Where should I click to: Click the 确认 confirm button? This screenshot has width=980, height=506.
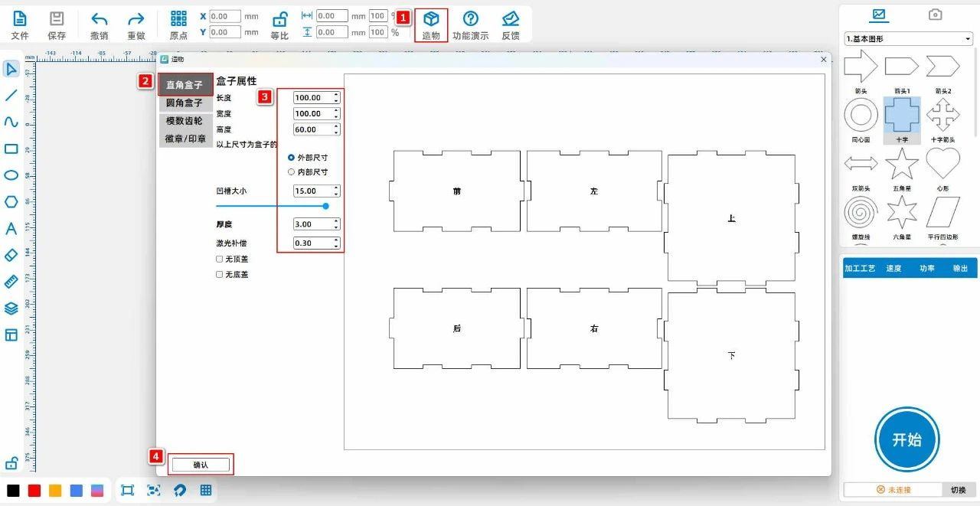[201, 465]
